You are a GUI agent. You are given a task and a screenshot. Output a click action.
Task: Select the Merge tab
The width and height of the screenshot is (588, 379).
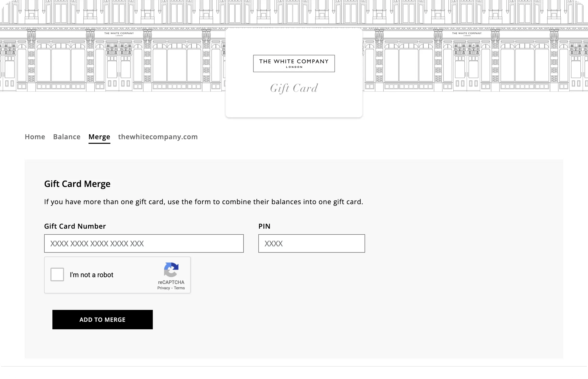click(99, 137)
